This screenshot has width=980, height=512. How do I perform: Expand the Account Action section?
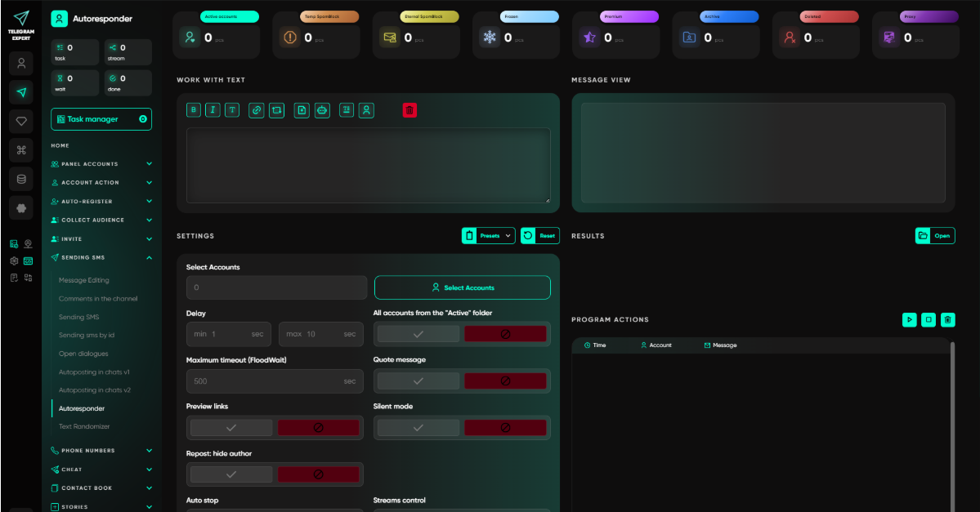click(101, 183)
